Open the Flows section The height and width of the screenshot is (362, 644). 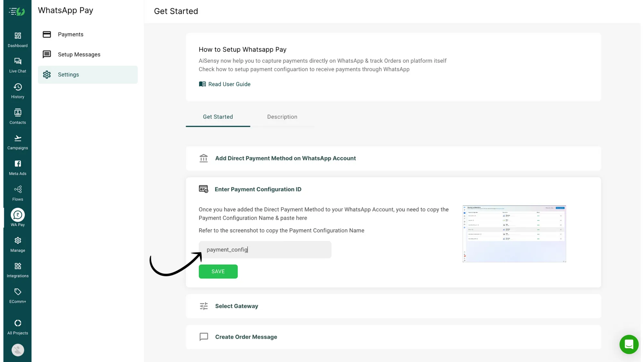click(x=17, y=193)
